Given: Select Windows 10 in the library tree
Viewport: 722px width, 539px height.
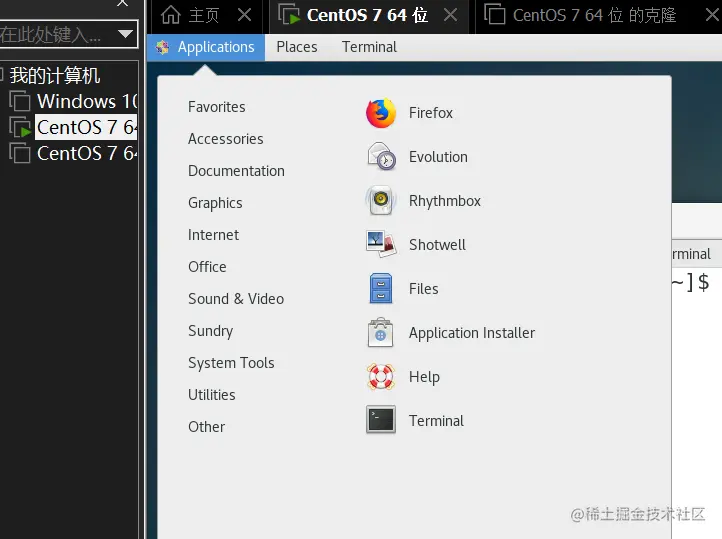Looking at the screenshot, I should point(87,101).
